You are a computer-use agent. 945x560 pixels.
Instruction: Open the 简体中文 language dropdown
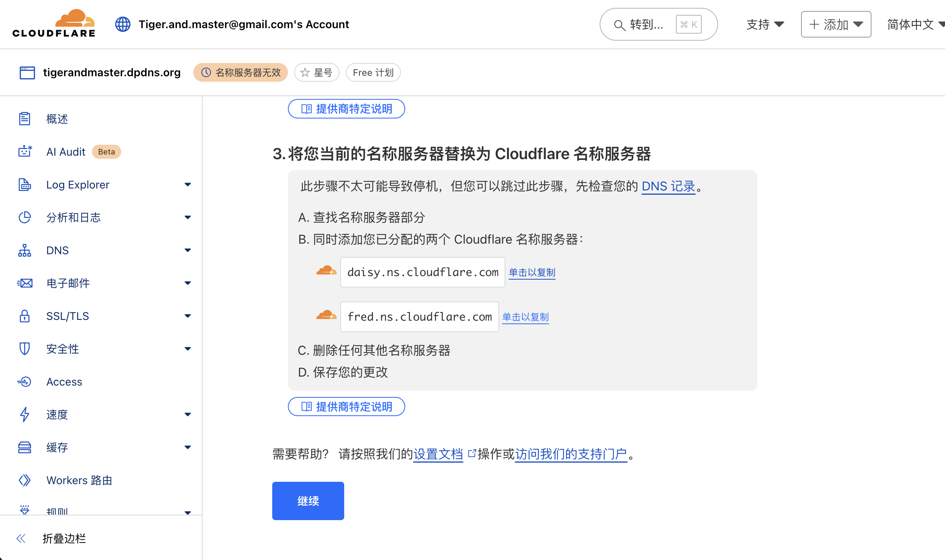tap(915, 24)
